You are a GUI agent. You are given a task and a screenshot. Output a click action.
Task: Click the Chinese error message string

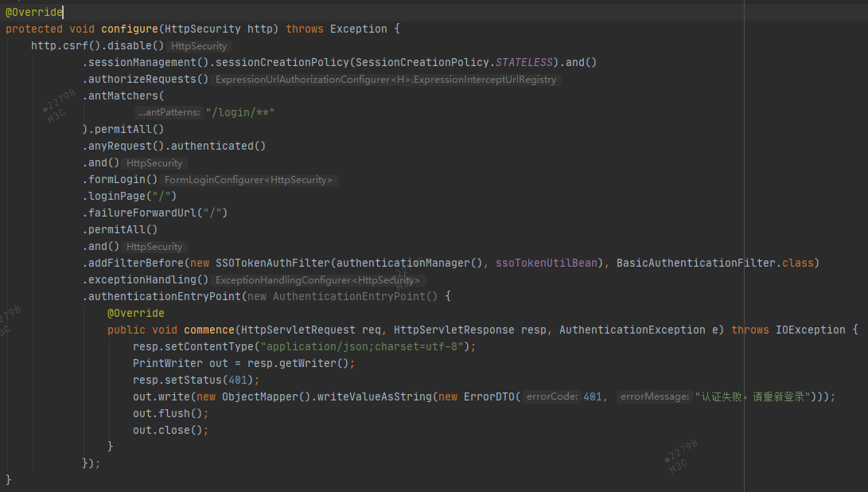[753, 396]
